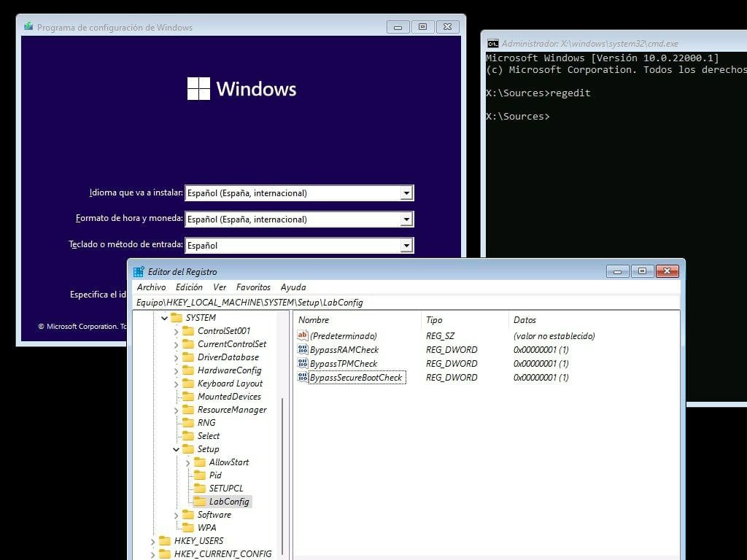This screenshot has height=560, width=747.
Task: Select the LabConfig key label
Action: pyautogui.click(x=229, y=502)
